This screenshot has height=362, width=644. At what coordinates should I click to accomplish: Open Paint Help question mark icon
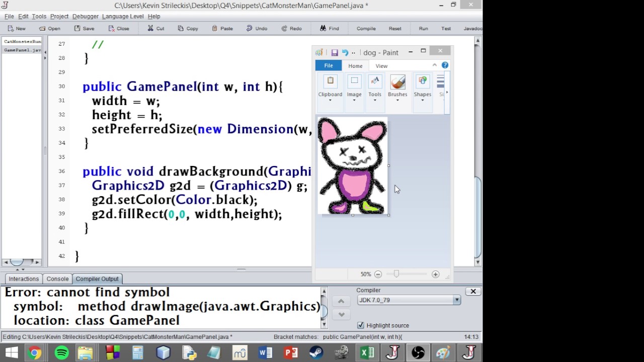pos(445,65)
